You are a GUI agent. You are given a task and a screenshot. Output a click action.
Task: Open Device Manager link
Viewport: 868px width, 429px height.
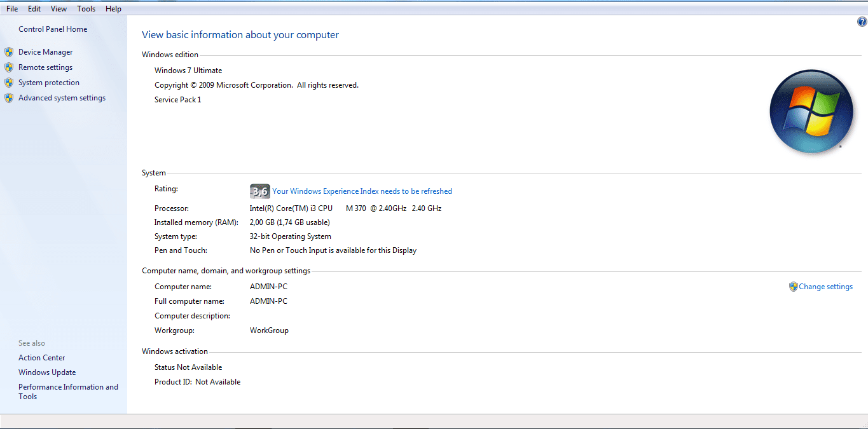tap(46, 52)
